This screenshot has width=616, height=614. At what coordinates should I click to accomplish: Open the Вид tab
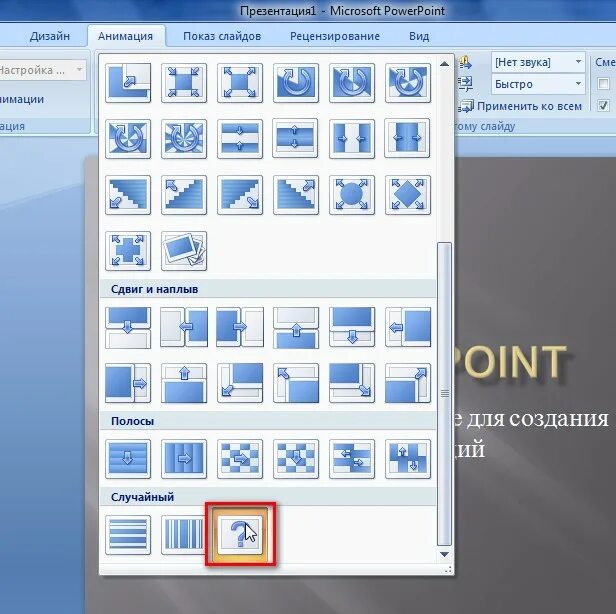click(419, 36)
